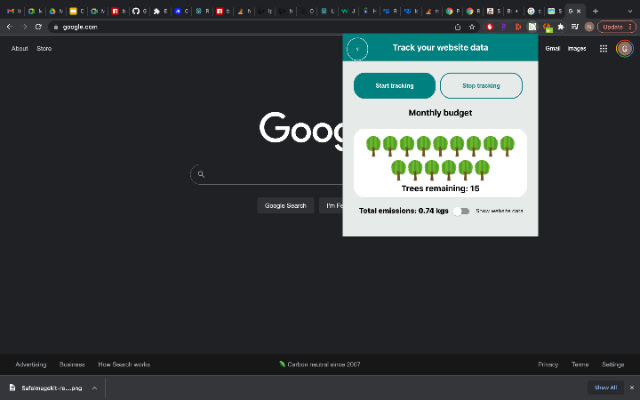Screen dimensions: 640x400
Task: Click the magnifier icon in search box
Action: (201, 174)
